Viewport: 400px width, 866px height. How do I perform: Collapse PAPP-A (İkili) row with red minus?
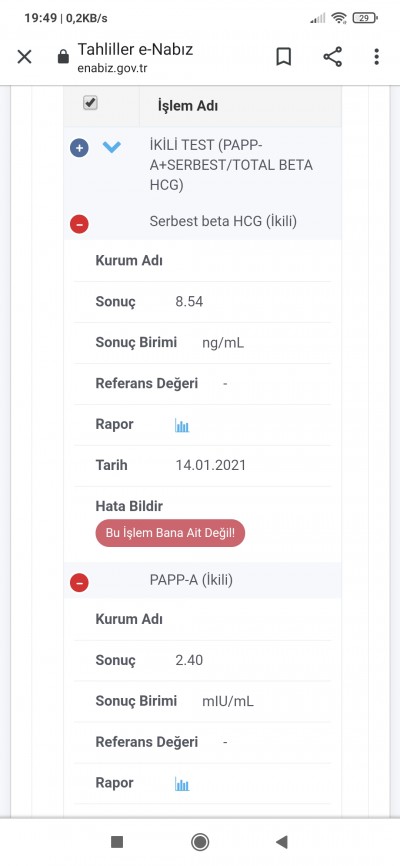(79, 582)
